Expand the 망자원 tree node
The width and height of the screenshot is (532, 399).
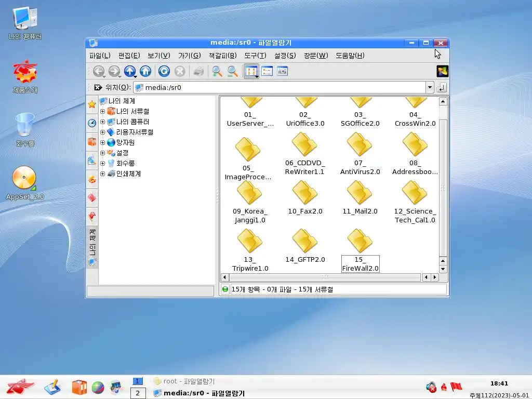click(102, 142)
